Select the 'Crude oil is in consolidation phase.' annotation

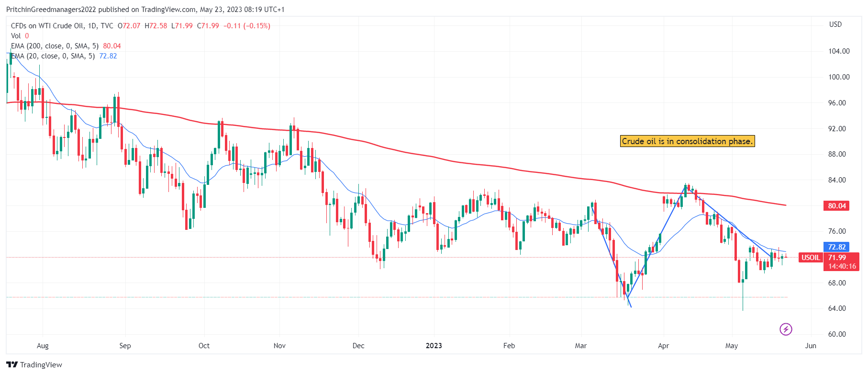[687, 141]
